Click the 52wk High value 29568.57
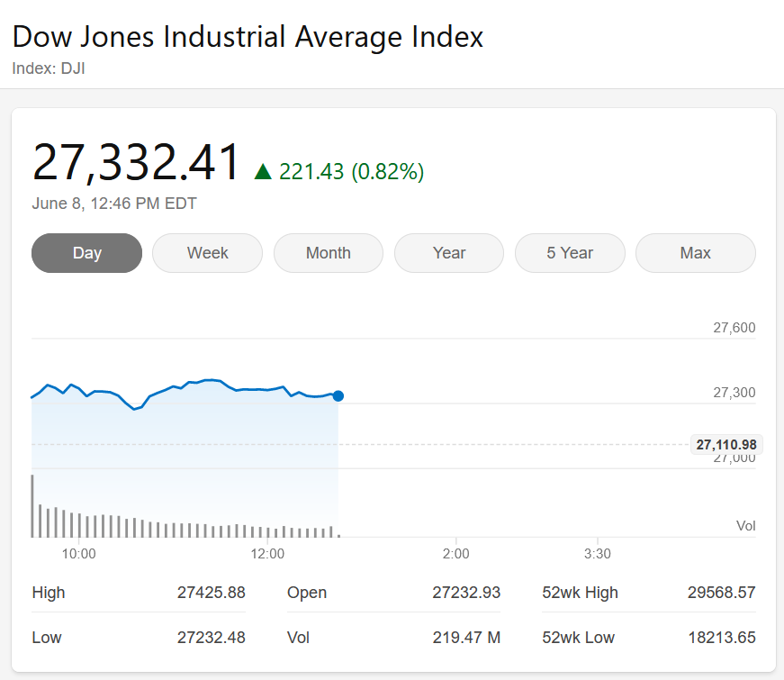 (720, 593)
